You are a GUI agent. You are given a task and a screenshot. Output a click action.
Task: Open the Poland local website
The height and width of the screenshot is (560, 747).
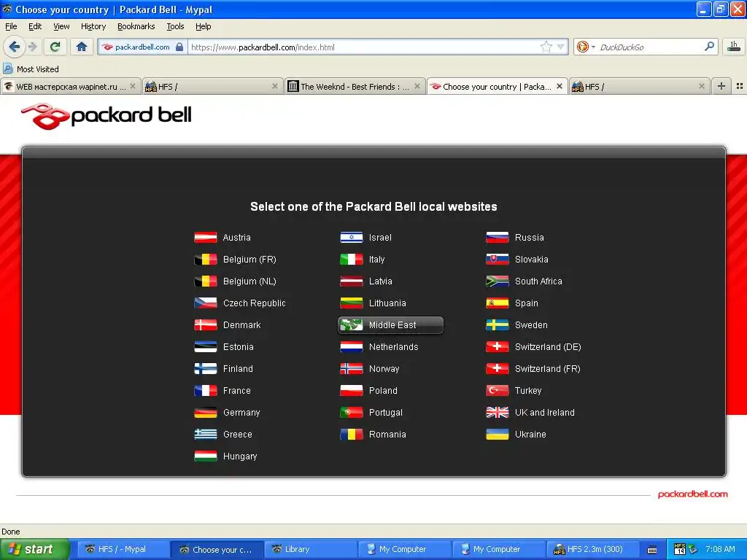[383, 391]
